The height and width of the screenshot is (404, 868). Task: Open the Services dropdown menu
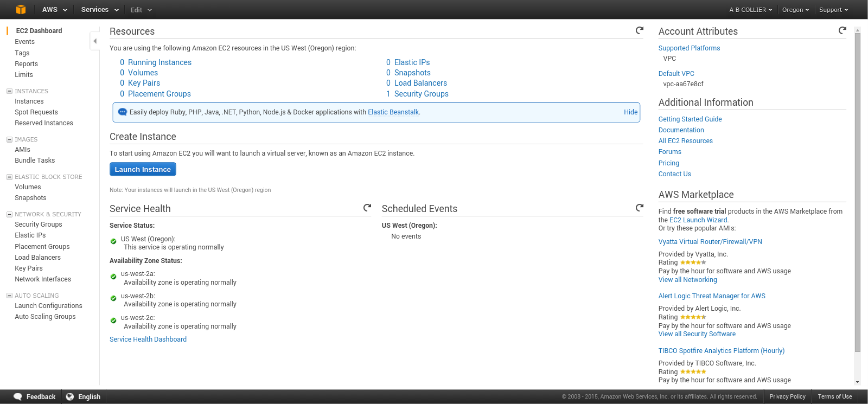click(99, 9)
